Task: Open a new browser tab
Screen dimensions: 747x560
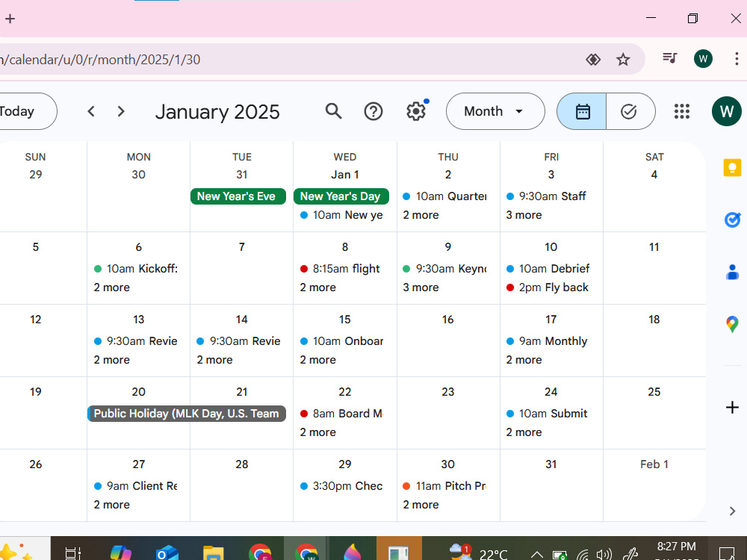Action: (10, 19)
